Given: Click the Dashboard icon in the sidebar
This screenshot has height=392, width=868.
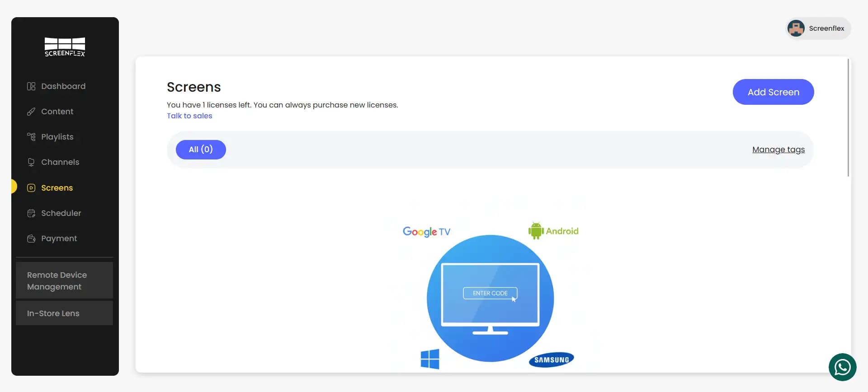Looking at the screenshot, I should 31,86.
